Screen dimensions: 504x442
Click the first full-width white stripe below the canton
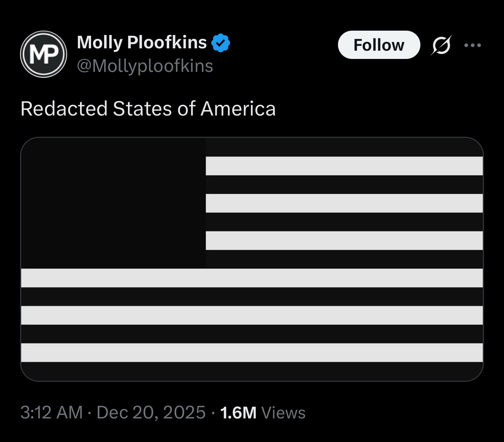[252, 278]
